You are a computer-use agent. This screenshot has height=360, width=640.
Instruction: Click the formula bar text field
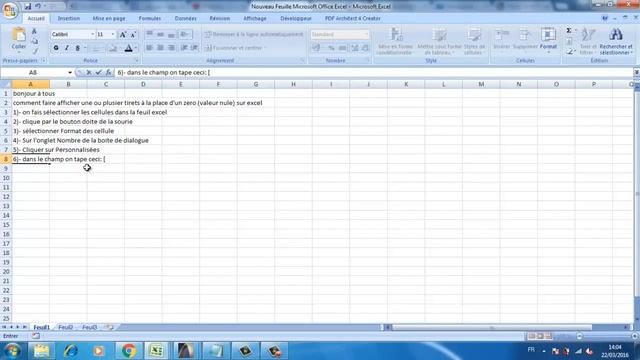373,73
